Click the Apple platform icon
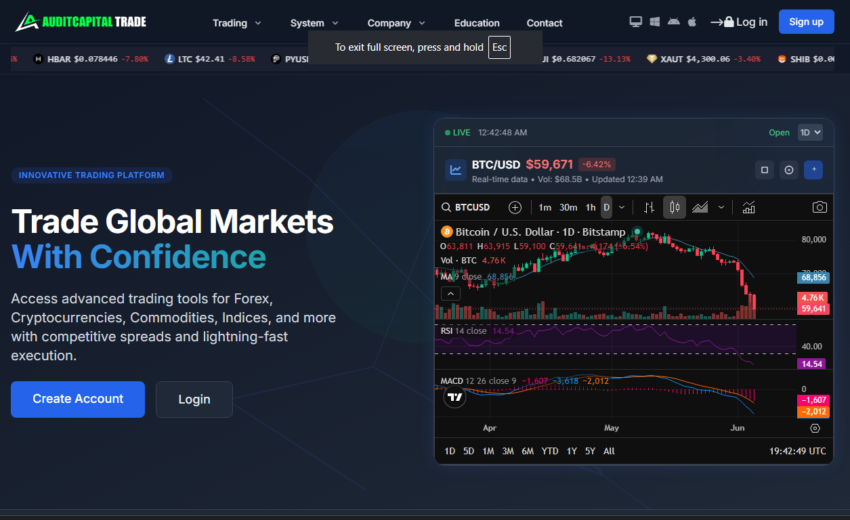 coord(692,22)
